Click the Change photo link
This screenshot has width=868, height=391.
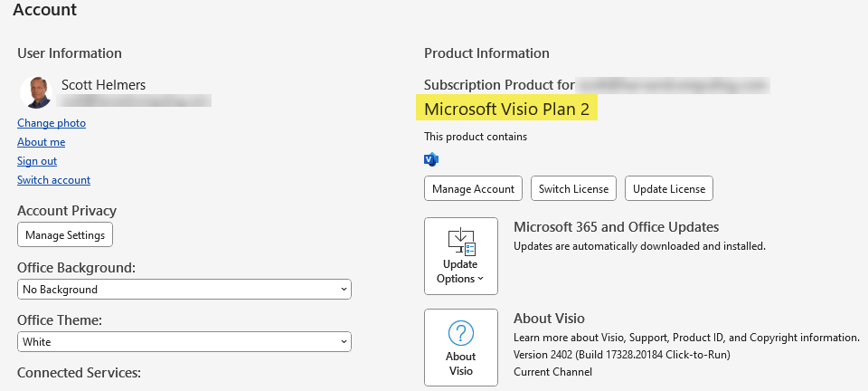[x=52, y=123]
